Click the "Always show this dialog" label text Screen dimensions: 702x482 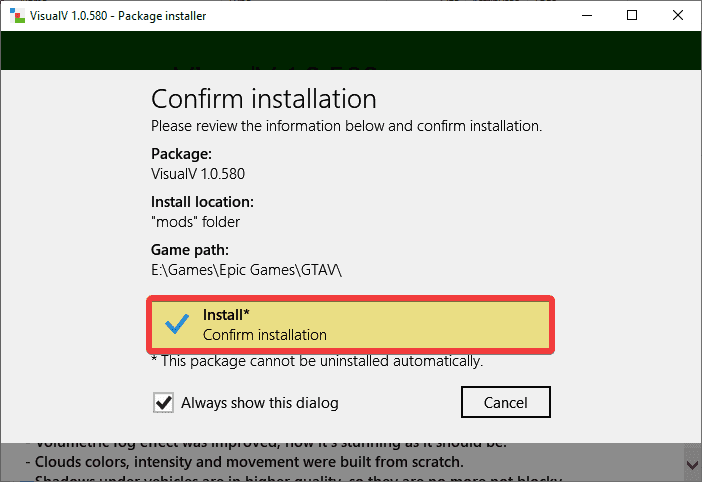click(x=259, y=403)
